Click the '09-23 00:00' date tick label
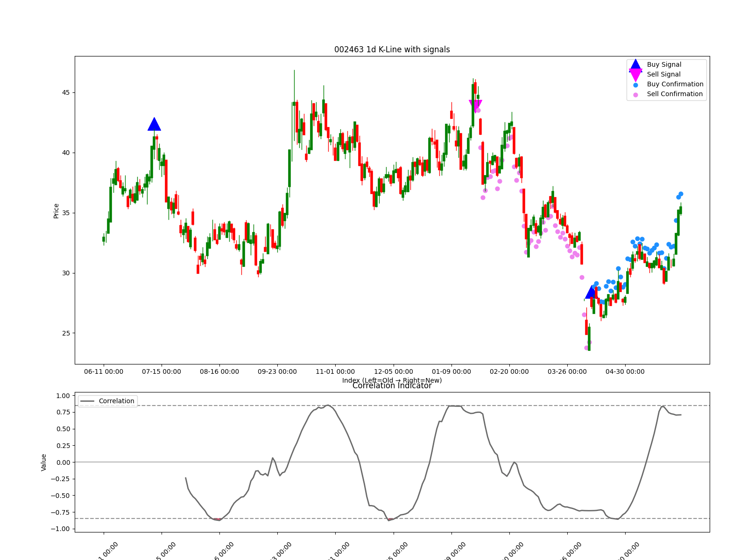Screen dimensions: 747x560 (277, 372)
